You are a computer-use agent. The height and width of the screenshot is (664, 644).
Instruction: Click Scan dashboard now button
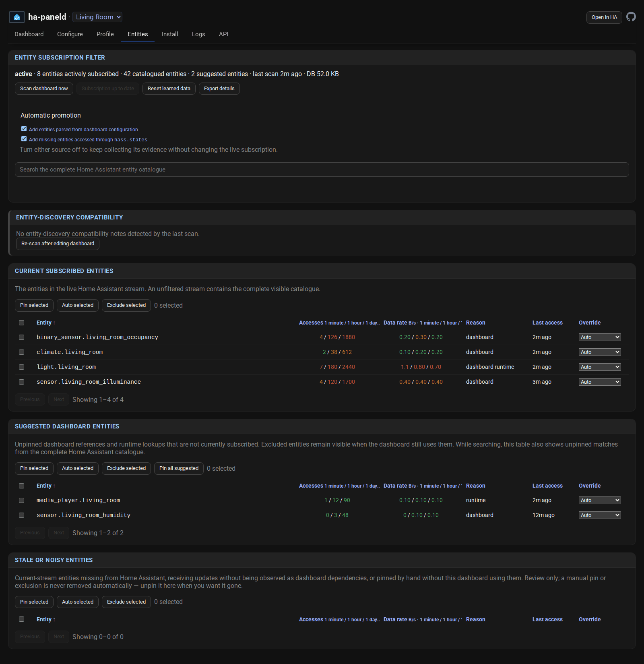coord(44,89)
